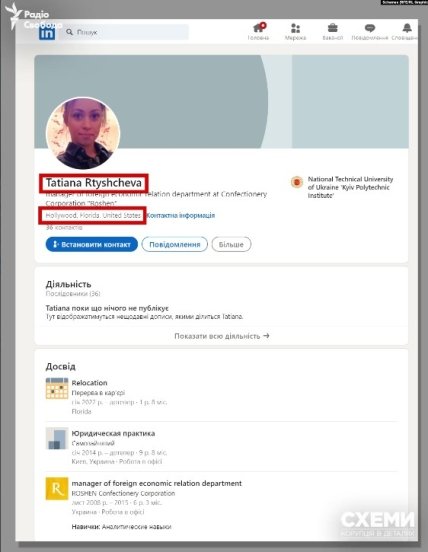The height and width of the screenshot is (552, 428).
Task: Open the Messaging speech bubble icon
Action: [x=370, y=27]
